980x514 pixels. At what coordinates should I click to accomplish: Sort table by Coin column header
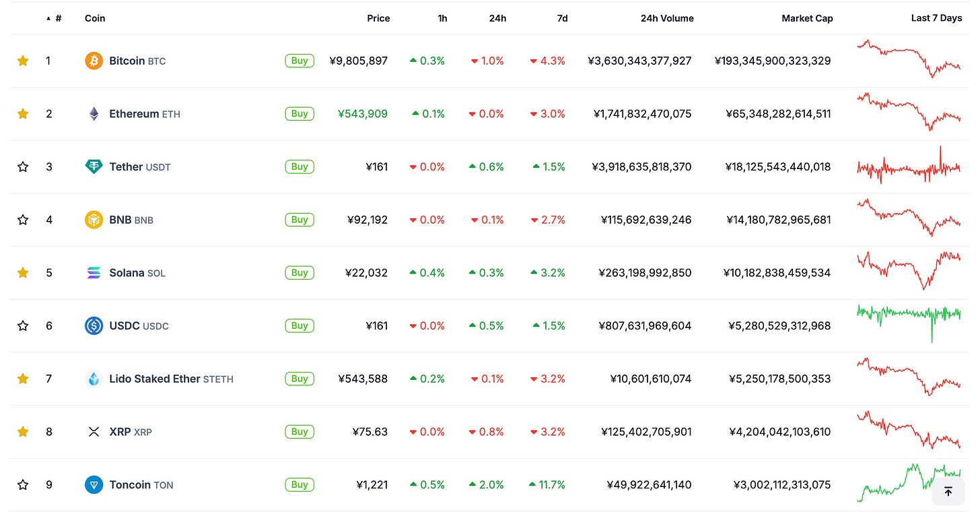point(95,18)
